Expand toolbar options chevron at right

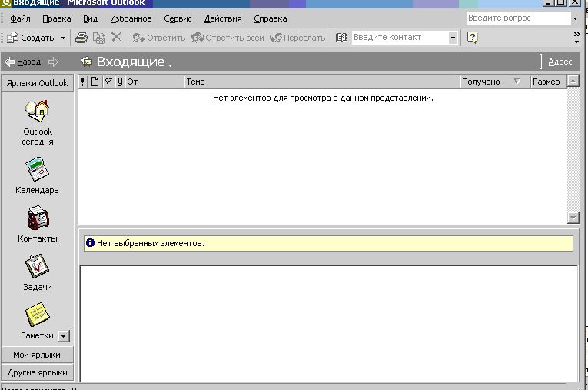coord(577,37)
